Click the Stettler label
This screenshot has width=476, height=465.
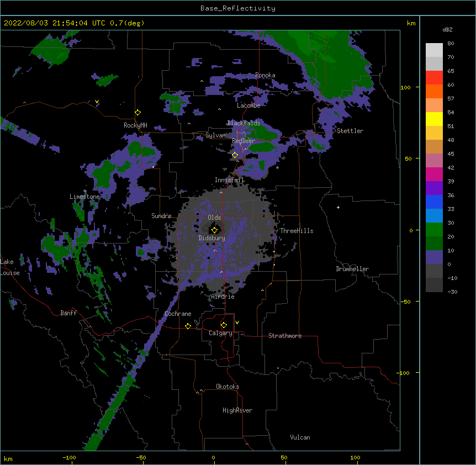350,131
